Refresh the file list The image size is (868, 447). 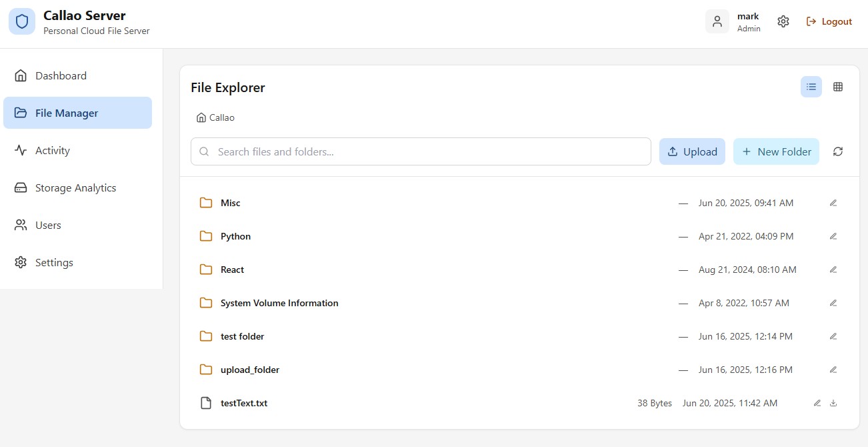click(838, 151)
